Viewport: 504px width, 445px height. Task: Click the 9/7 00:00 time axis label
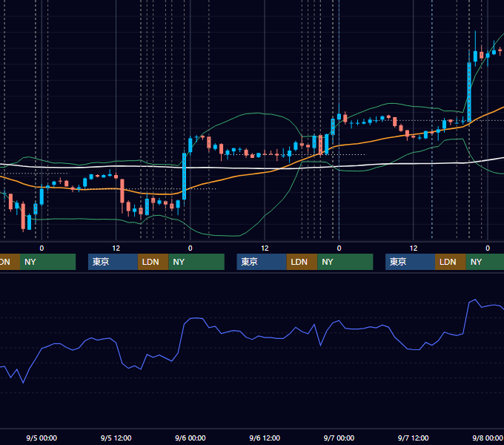339,438
